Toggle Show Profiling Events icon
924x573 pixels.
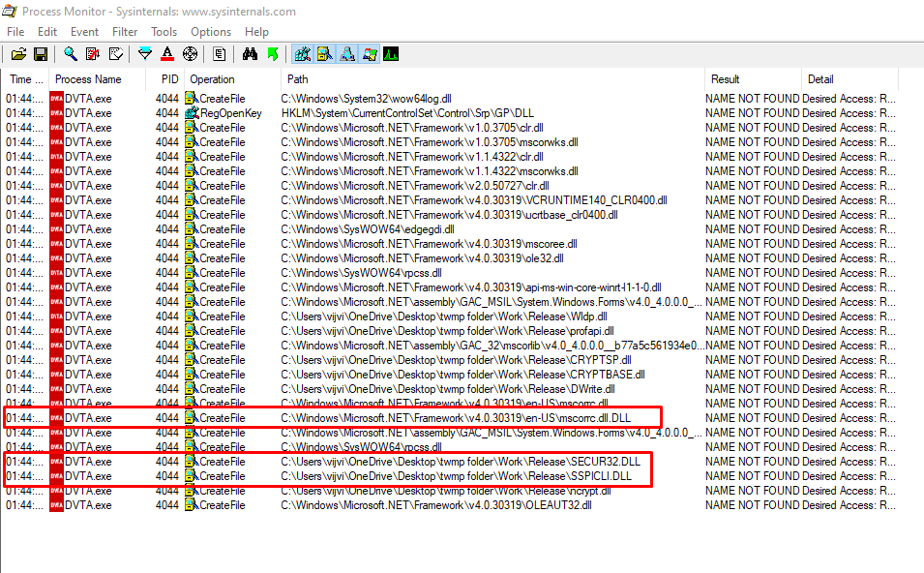[391, 55]
